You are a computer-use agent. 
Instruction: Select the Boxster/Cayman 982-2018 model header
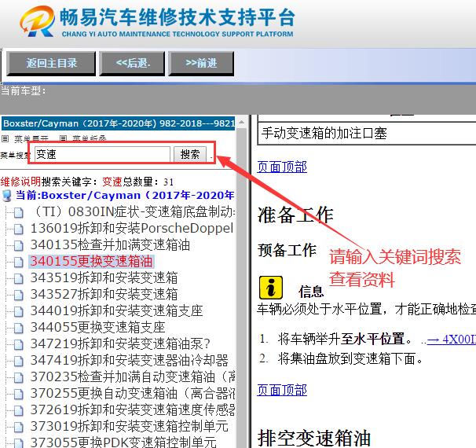118,123
